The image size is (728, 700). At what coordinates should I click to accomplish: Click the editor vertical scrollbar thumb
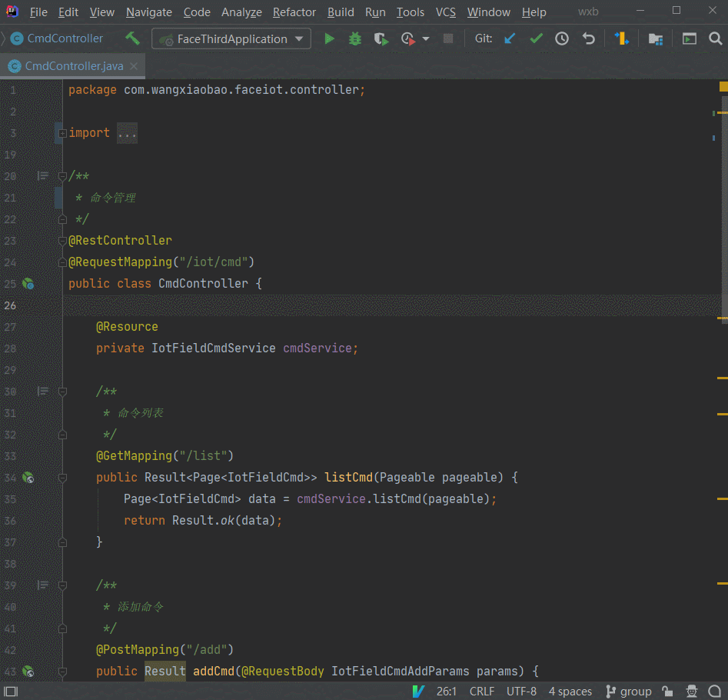click(725, 210)
